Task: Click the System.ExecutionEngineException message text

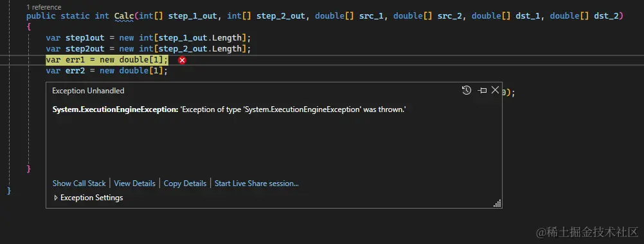Action: tap(229, 110)
